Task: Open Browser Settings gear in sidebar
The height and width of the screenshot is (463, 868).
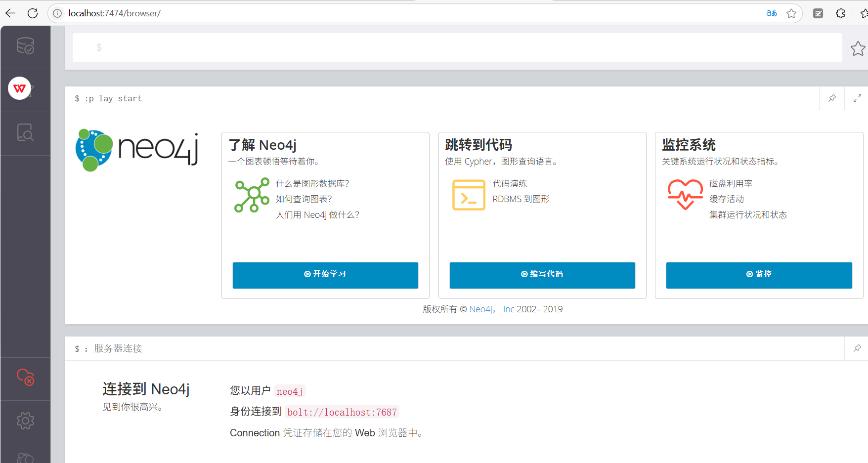Action: 25,421
